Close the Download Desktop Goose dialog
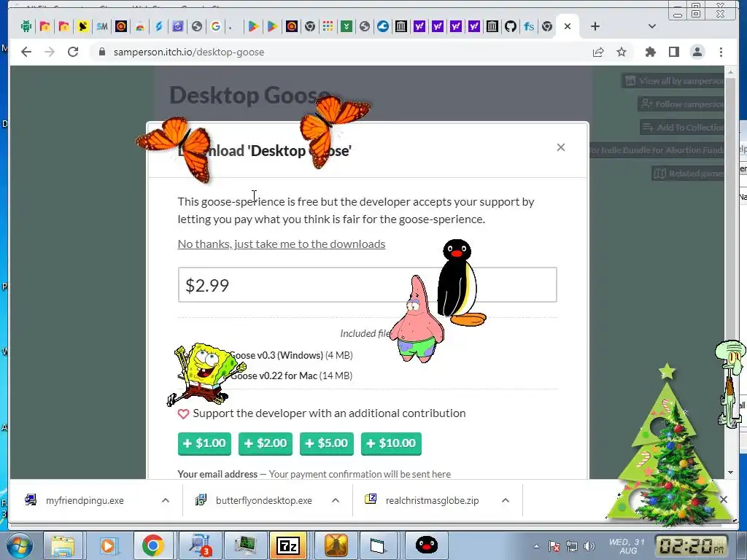 pos(561,147)
